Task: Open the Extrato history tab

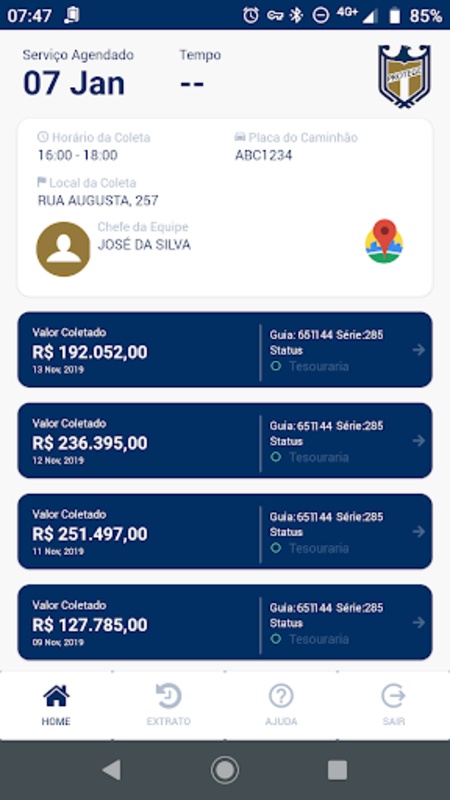Action: click(x=168, y=706)
